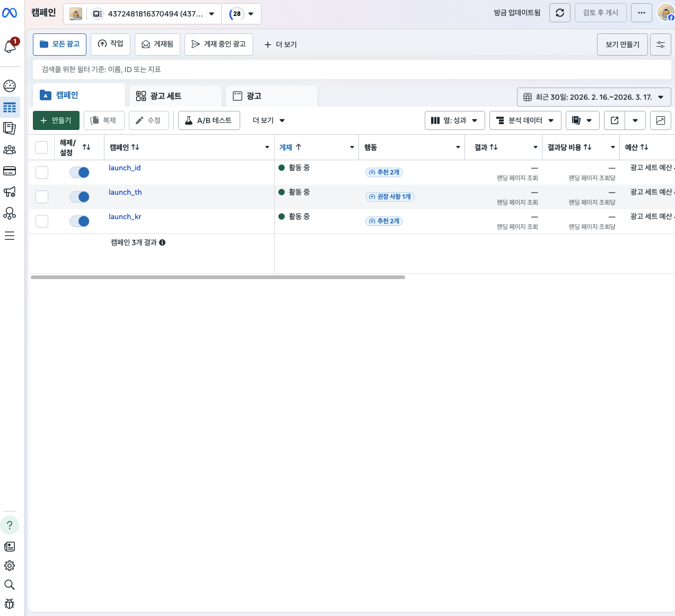675x616 pixels.
Task: Turn off the launch_id campaign toggle
Action: 80,172
